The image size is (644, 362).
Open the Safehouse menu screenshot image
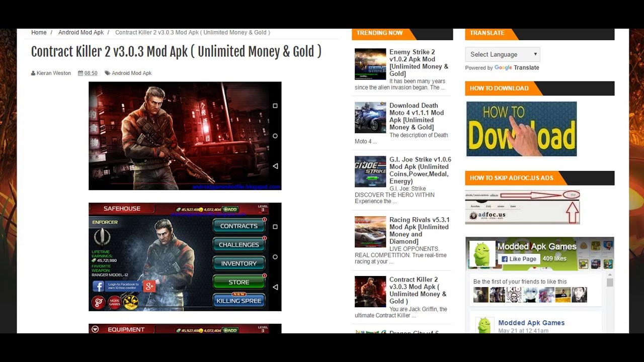point(185,257)
